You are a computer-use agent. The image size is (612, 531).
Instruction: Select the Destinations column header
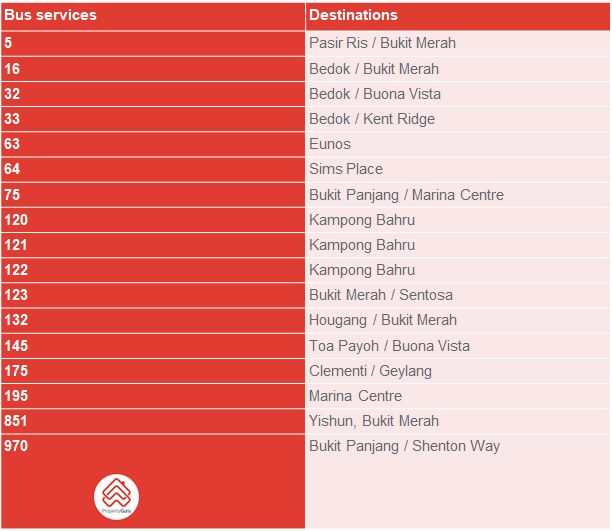click(353, 15)
